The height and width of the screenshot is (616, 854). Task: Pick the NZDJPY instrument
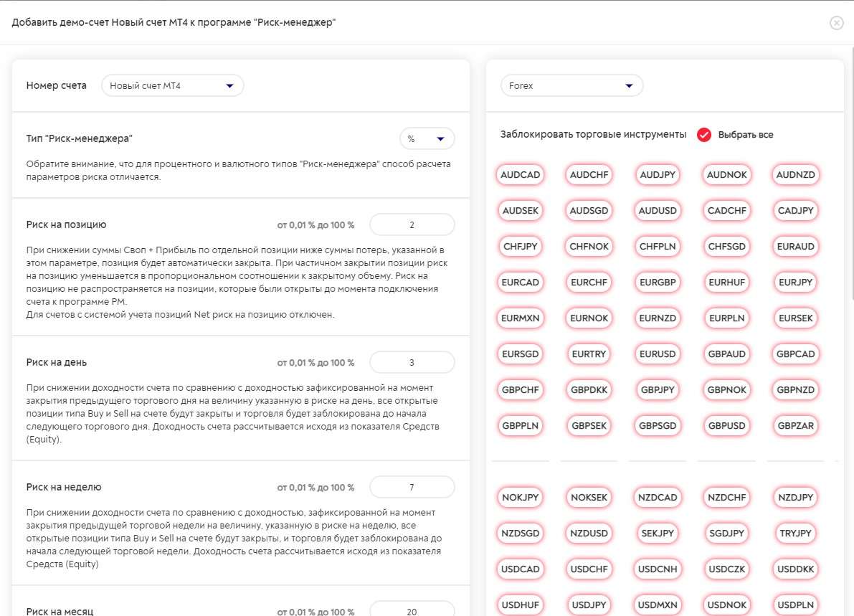tap(796, 498)
